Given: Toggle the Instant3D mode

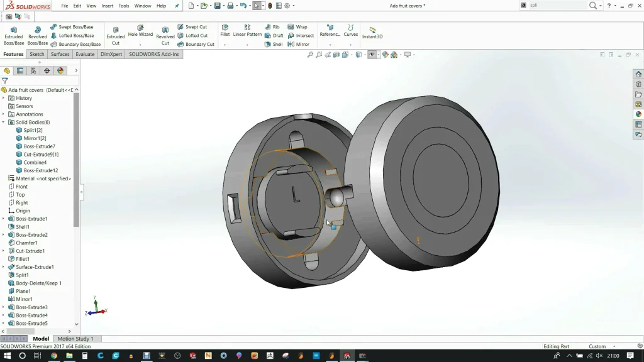Looking at the screenshot, I should [372, 33].
